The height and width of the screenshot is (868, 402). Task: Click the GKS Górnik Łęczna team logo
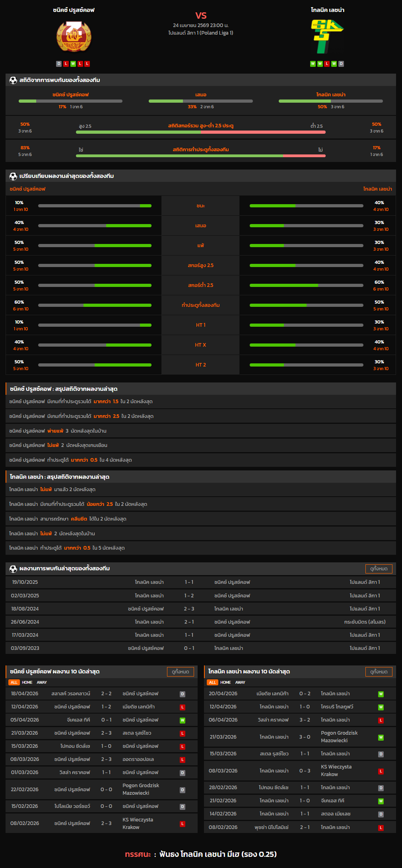click(327, 37)
